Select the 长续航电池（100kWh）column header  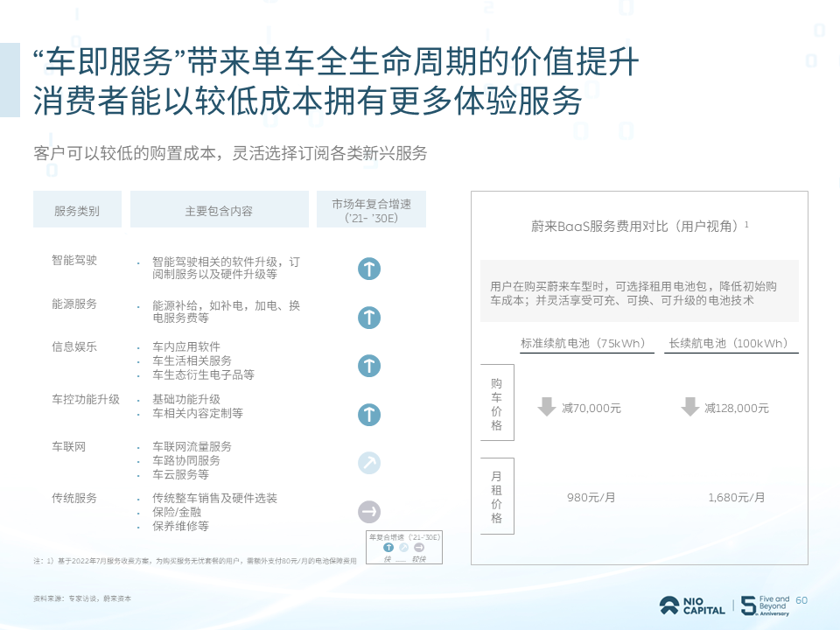pyautogui.click(x=731, y=343)
